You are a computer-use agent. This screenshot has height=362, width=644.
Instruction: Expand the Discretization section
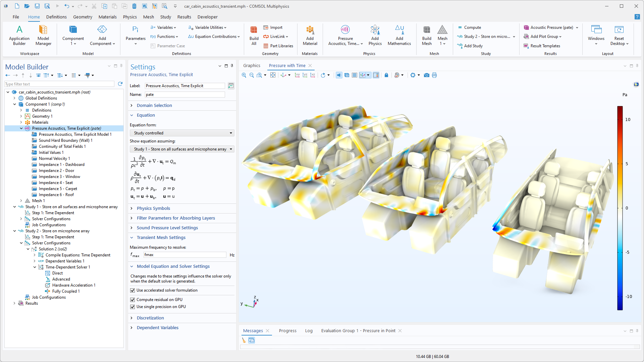(x=150, y=318)
